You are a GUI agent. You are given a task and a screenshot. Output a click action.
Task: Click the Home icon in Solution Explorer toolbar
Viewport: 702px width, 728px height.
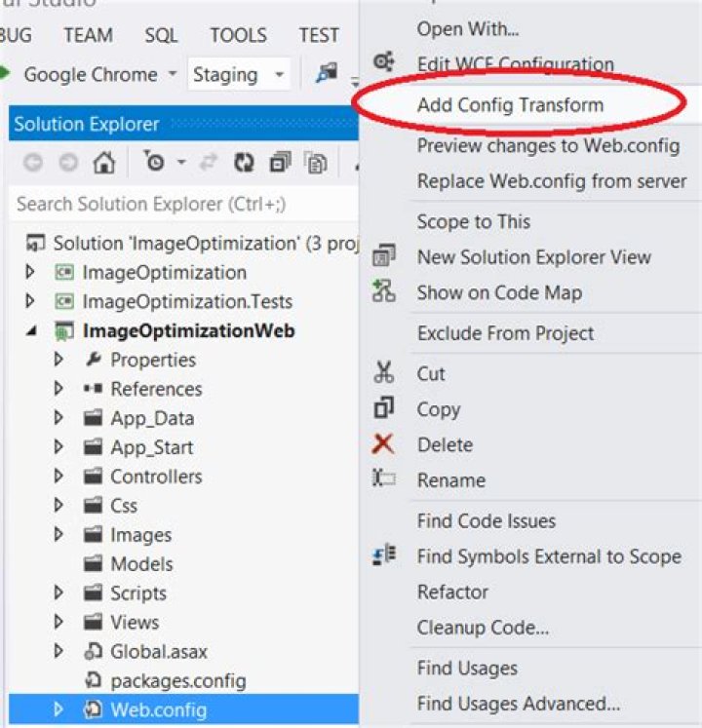(x=103, y=163)
